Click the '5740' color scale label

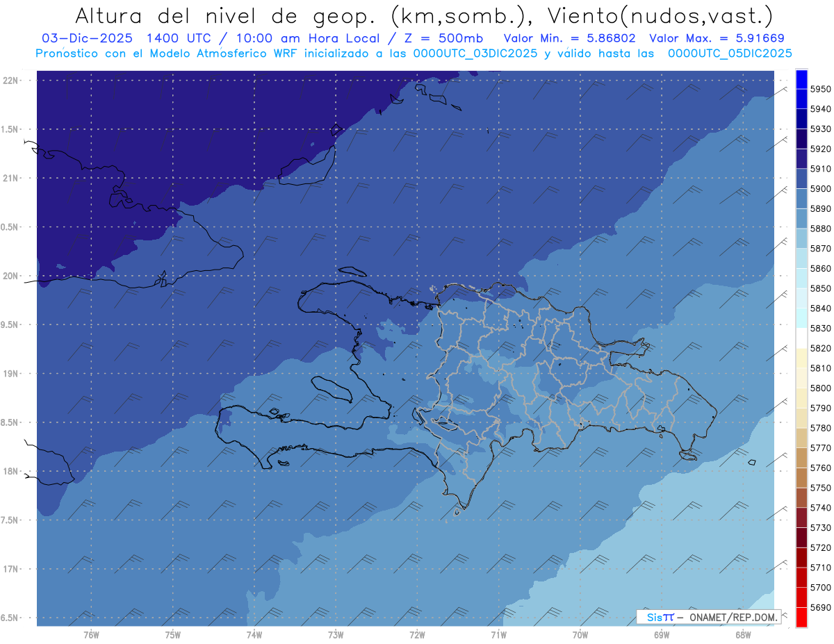[x=820, y=508]
